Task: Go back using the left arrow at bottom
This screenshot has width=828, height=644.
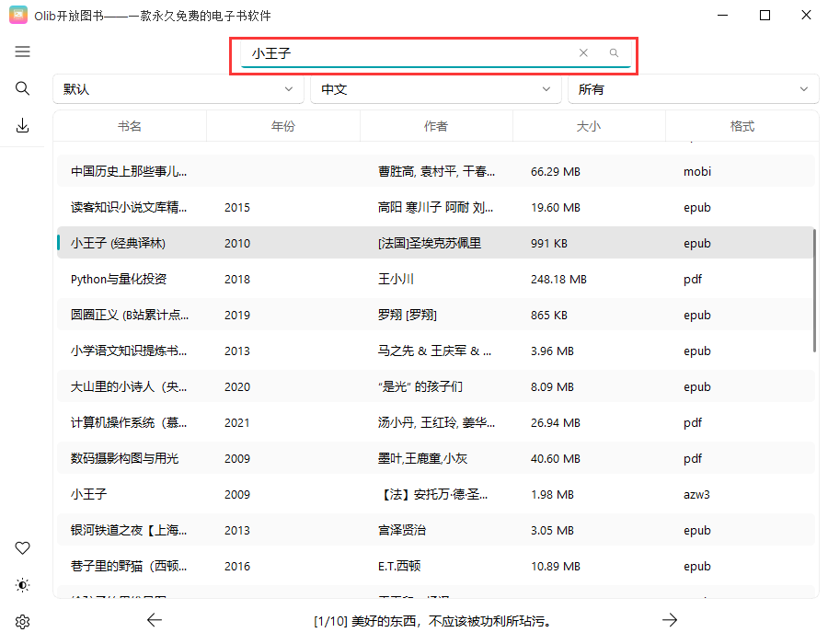Action: tap(155, 619)
